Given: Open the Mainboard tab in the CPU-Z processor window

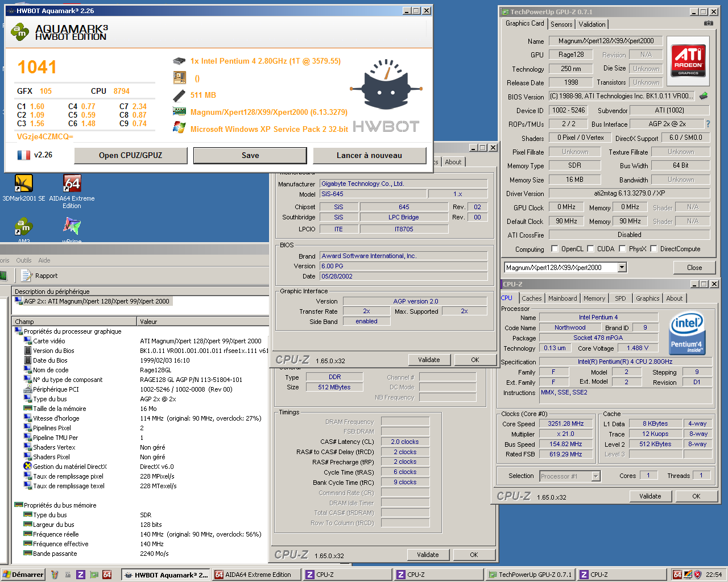Looking at the screenshot, I should pos(562,298).
